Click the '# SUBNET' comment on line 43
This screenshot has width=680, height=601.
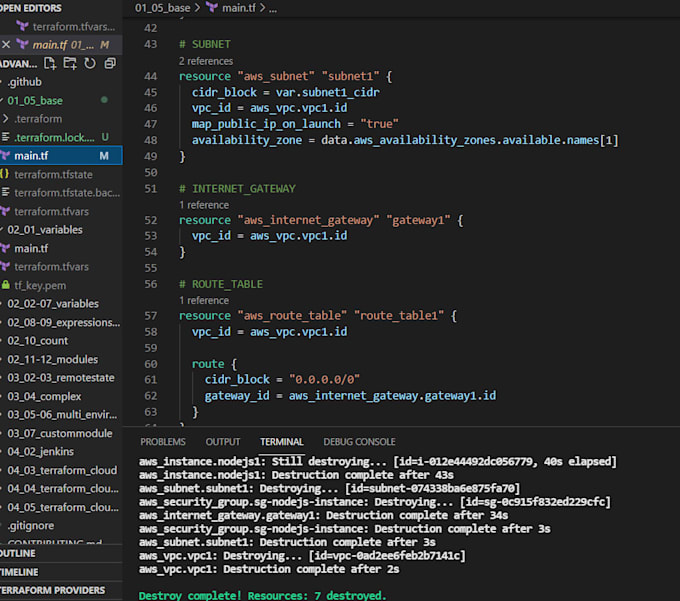coord(205,44)
